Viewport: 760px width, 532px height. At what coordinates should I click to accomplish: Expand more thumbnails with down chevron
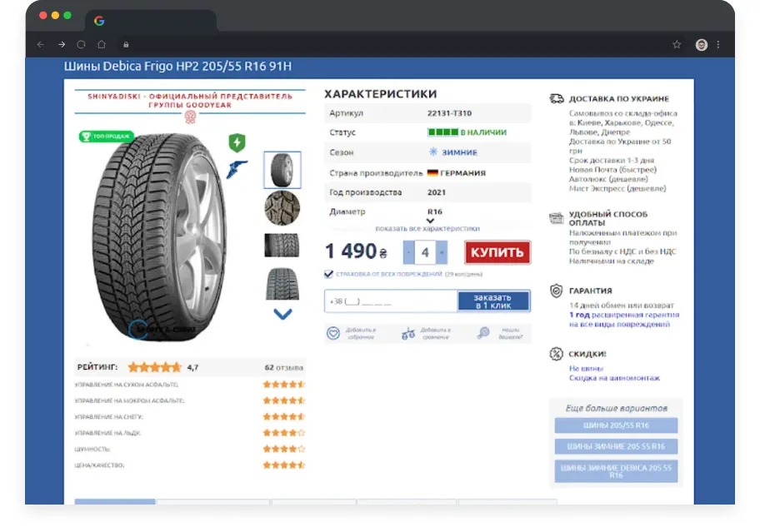pos(282,314)
